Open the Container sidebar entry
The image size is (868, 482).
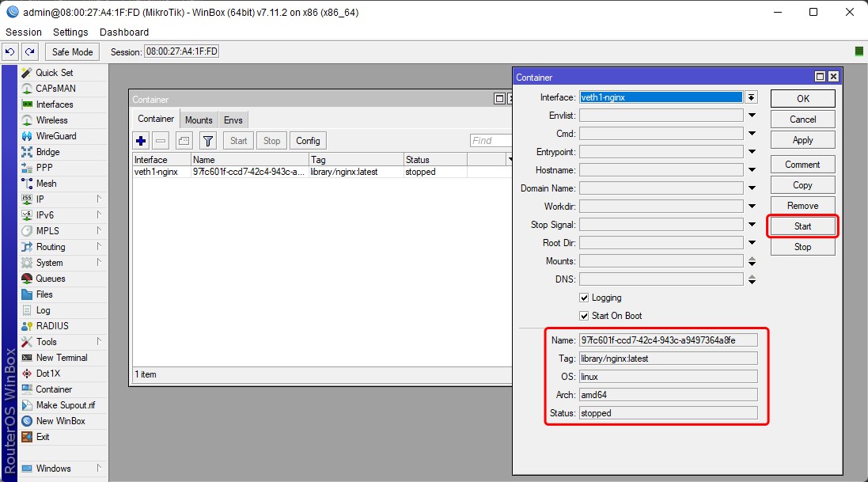click(x=54, y=389)
